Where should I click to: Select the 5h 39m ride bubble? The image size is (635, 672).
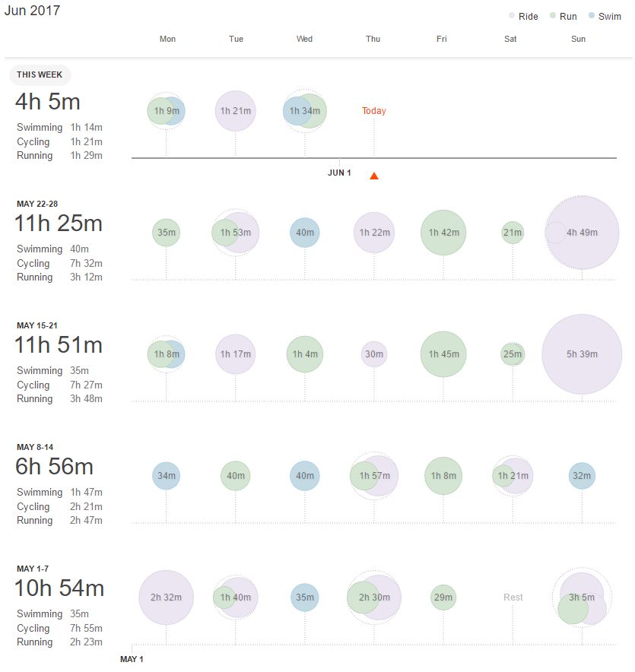(x=581, y=354)
